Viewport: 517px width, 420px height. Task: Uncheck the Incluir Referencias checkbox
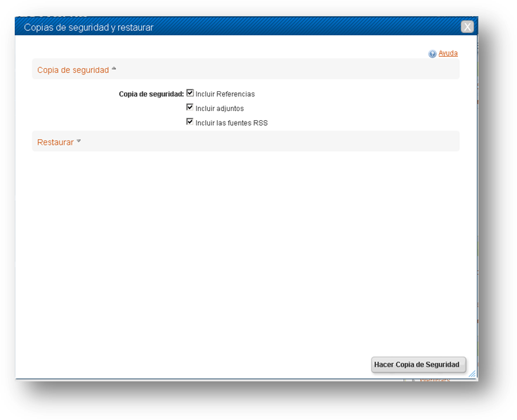coord(190,93)
